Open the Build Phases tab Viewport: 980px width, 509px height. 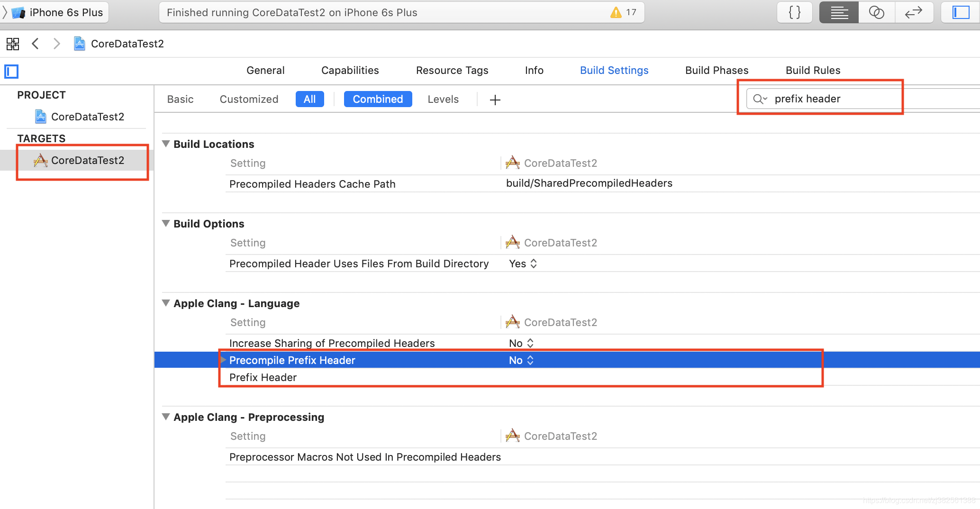[717, 70]
